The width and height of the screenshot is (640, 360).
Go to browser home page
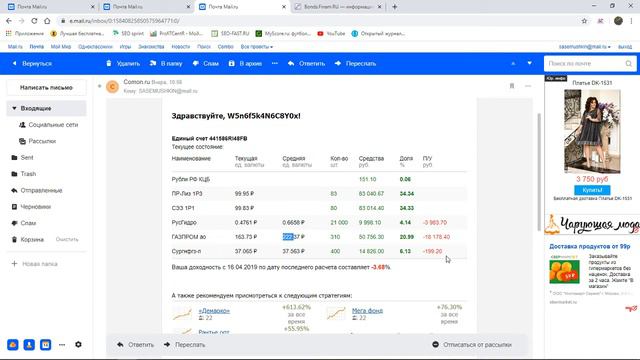coord(47,21)
